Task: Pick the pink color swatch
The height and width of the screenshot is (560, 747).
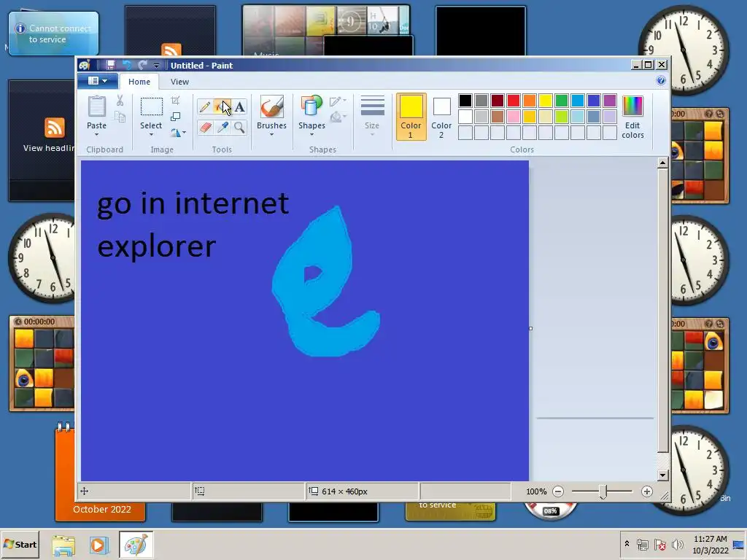Action: tap(514, 117)
